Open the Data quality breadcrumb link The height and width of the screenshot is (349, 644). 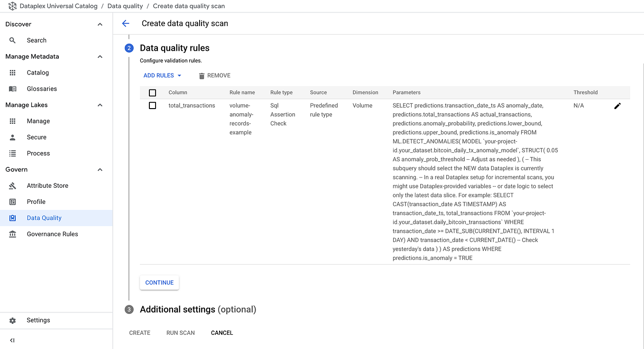click(125, 6)
